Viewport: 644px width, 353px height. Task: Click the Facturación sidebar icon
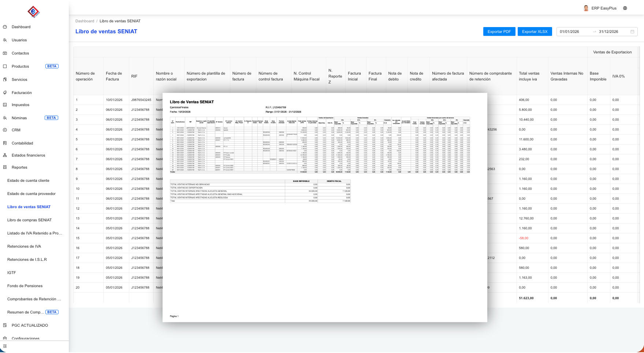click(x=5, y=93)
